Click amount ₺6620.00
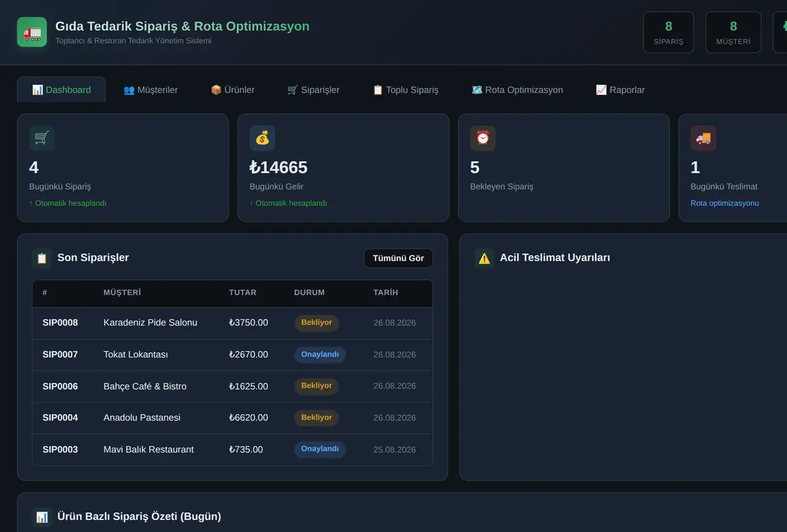 249,418
